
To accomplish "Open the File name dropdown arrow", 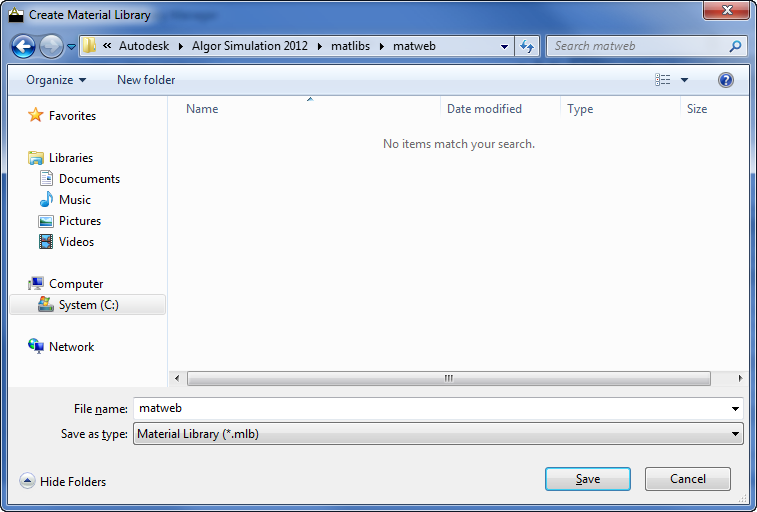I will tap(735, 409).
